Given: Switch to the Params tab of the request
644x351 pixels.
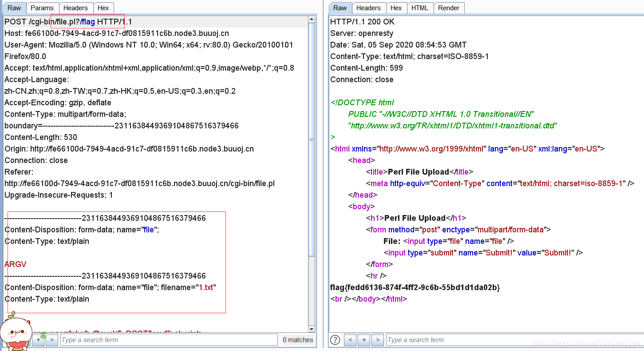Looking at the screenshot, I should point(42,8).
